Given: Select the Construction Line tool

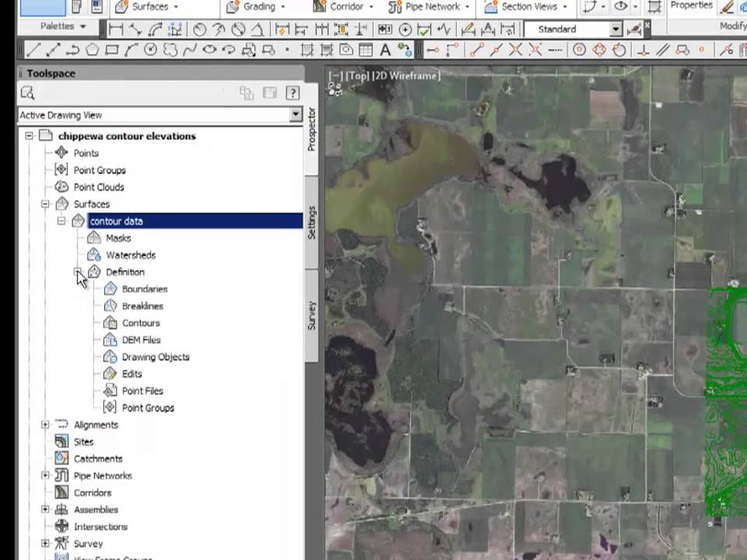Looking at the screenshot, I should [53, 50].
